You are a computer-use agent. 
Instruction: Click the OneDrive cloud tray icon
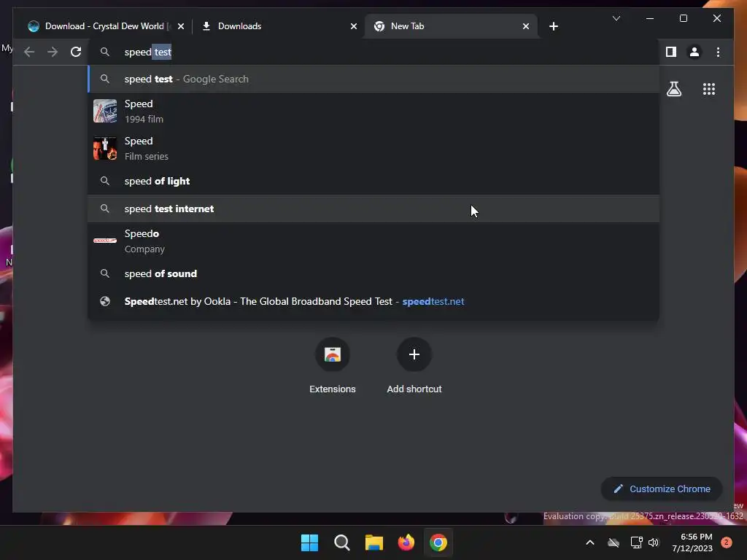pos(614,542)
